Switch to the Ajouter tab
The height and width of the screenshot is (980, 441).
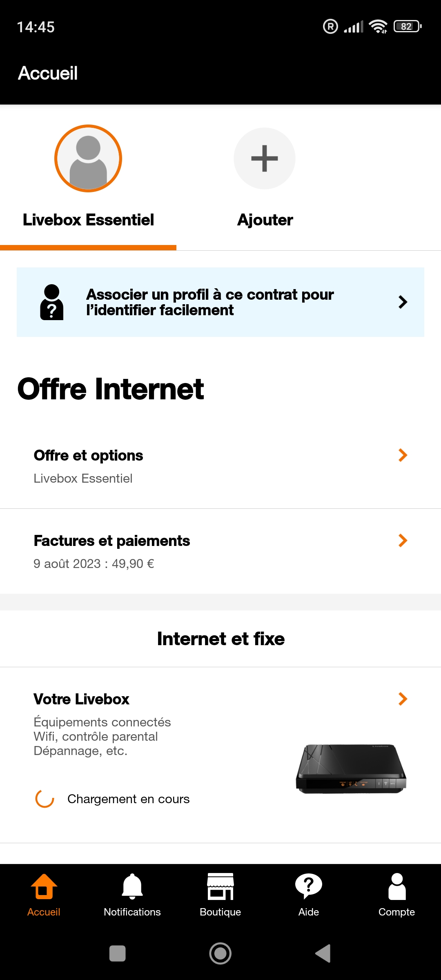pyautogui.click(x=265, y=220)
